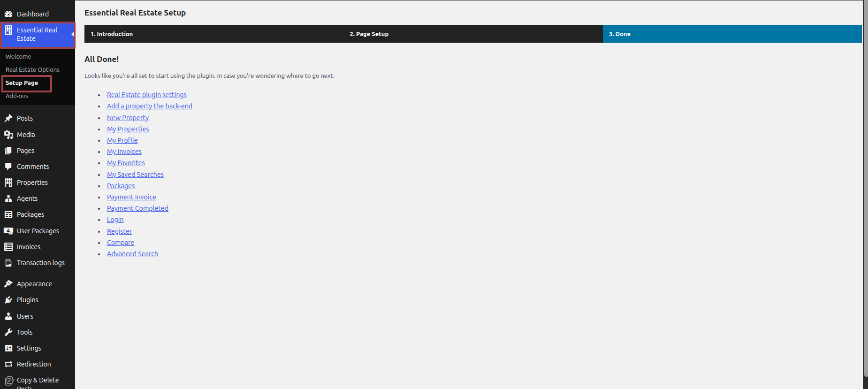Screen dimensions: 868x389
Task: Click the Appearance paintbrush icon
Action: pyautogui.click(x=8, y=284)
